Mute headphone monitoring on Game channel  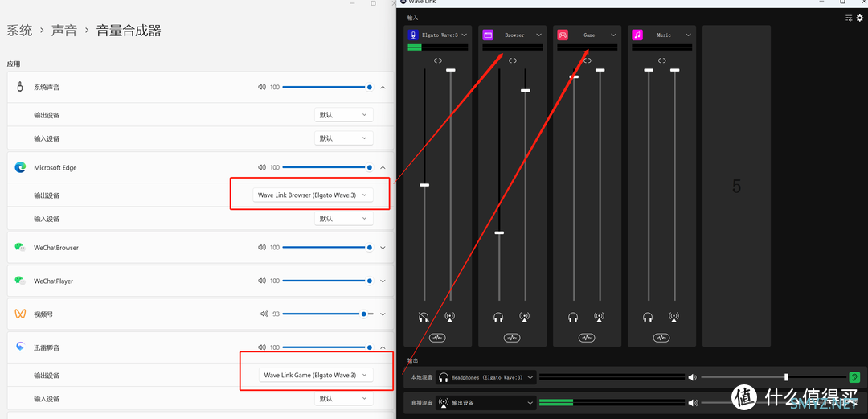574,318
